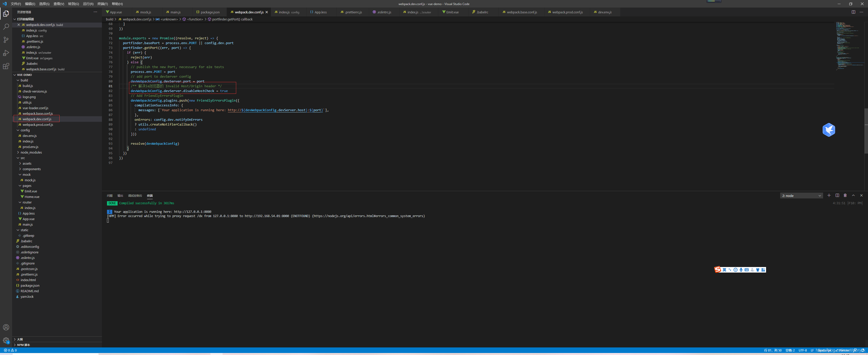
Task: Open editor more actions menu at top right
Action: click(862, 12)
